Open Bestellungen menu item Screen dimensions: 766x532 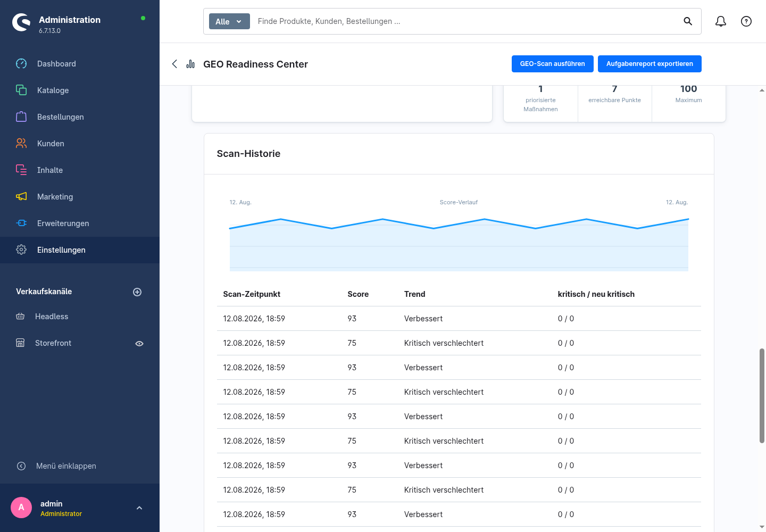click(x=80, y=117)
